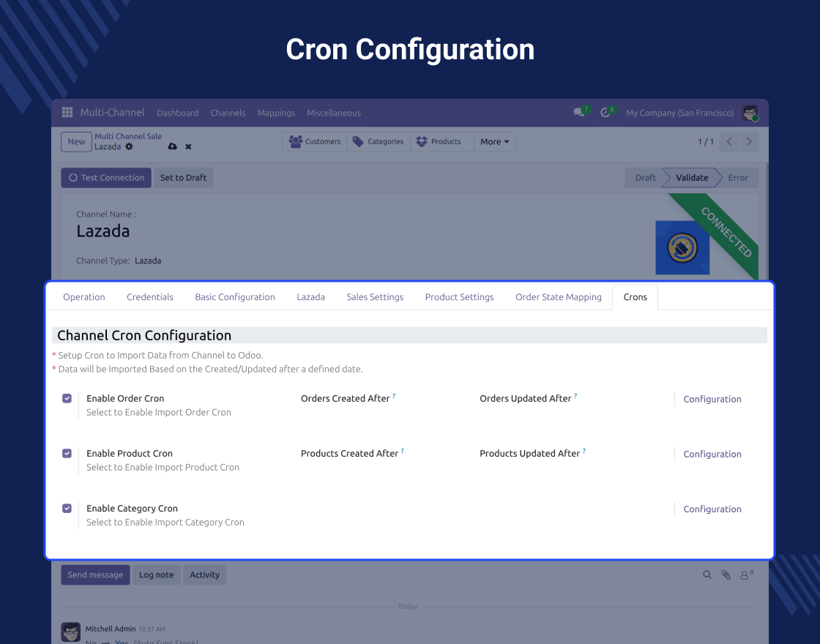Screen dimensions: 820x644
Task: Toggle the Enable Order Cron checkbox
Action: tap(67, 398)
